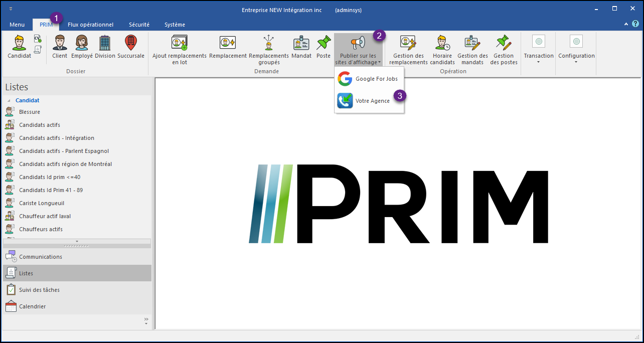644x343 pixels.
Task: Click the CV add icon
Action: (x=38, y=39)
